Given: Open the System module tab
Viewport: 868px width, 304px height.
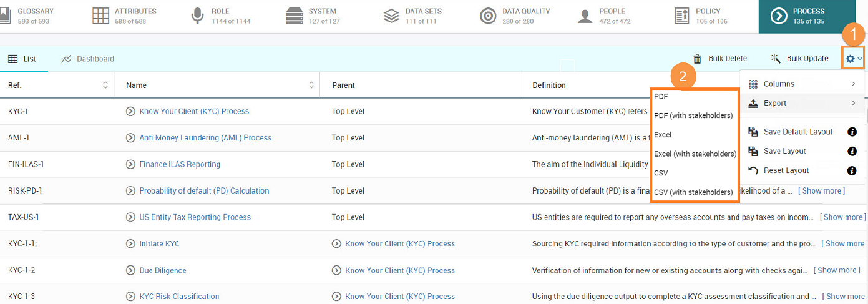Looking at the screenshot, I should 313,16.
